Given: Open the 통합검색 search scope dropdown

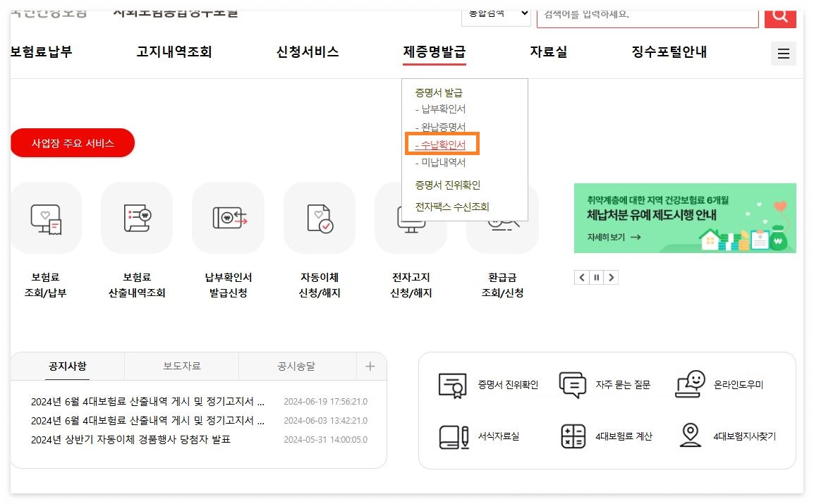Looking at the screenshot, I should [496, 14].
